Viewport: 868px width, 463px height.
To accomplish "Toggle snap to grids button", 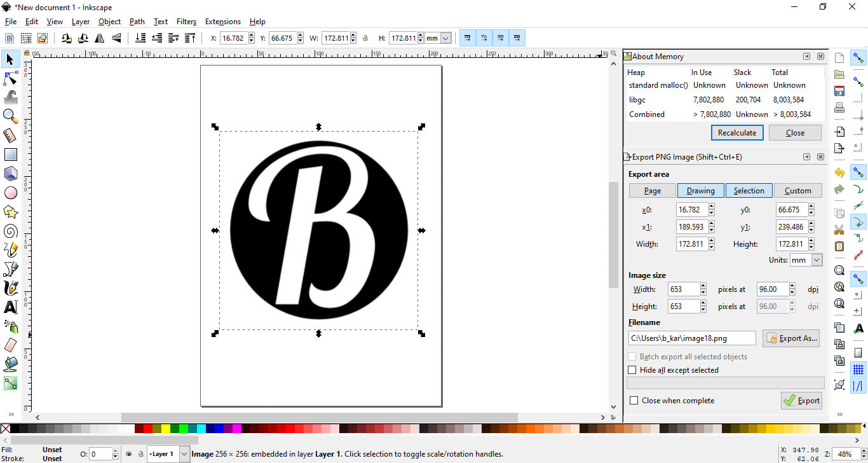I will tap(858, 370).
